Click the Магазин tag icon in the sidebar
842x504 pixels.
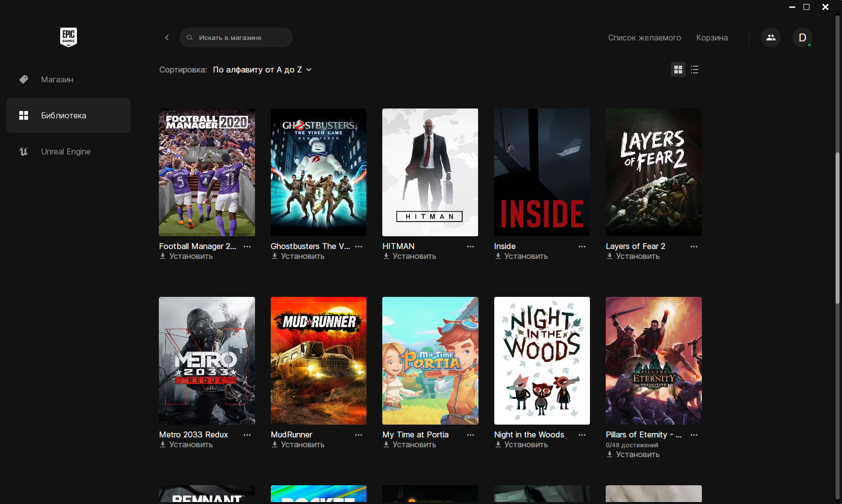point(23,79)
